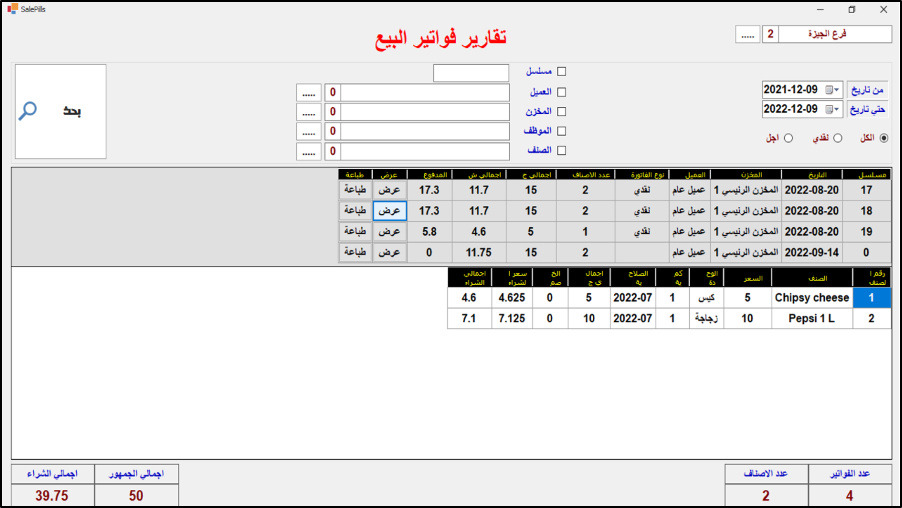Select the Pepsi 1 L item cell
902x508 pixels.
[810, 318]
